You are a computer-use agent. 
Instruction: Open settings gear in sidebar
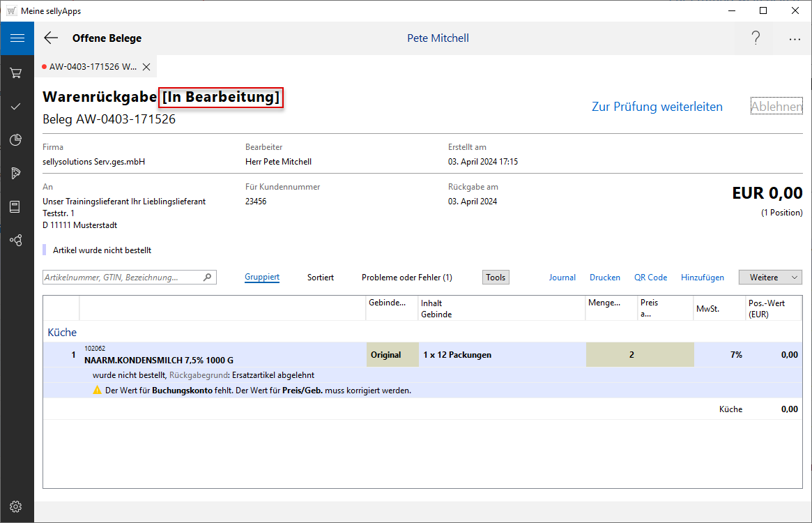click(x=17, y=506)
